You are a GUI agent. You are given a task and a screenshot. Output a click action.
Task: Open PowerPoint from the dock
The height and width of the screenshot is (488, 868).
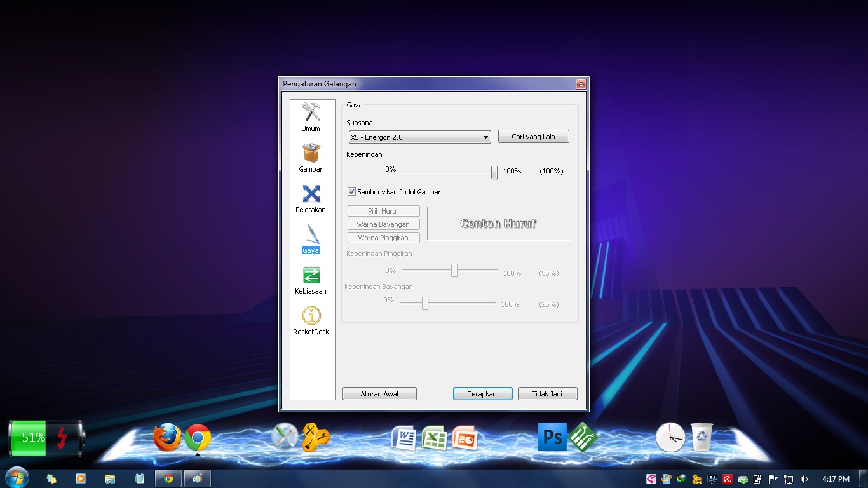coord(465,437)
